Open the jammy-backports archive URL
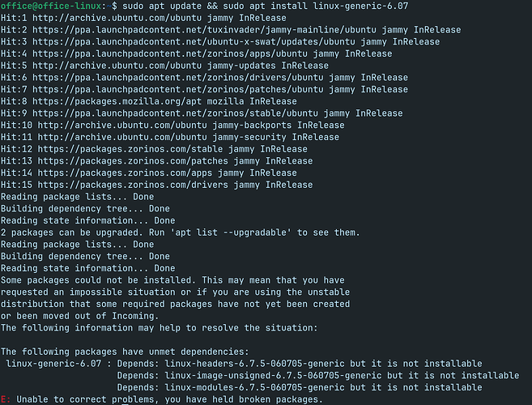This screenshot has width=532, height=405. tap(122, 126)
